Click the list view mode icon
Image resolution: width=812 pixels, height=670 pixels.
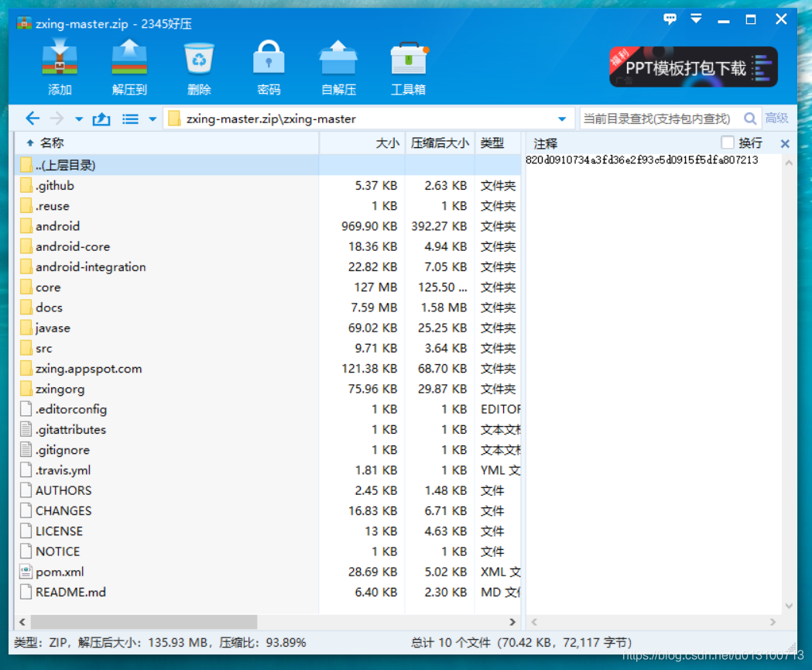(x=130, y=119)
